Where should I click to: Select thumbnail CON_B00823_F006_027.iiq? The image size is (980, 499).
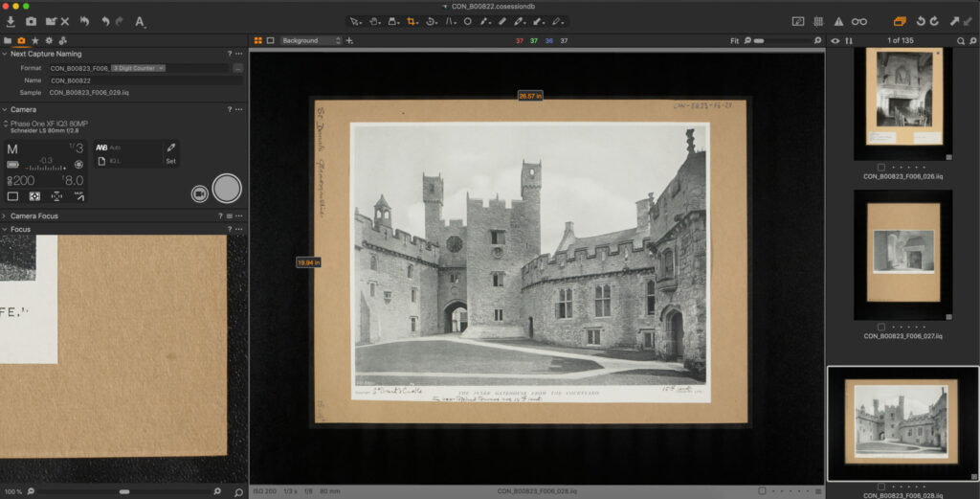[x=903, y=255]
